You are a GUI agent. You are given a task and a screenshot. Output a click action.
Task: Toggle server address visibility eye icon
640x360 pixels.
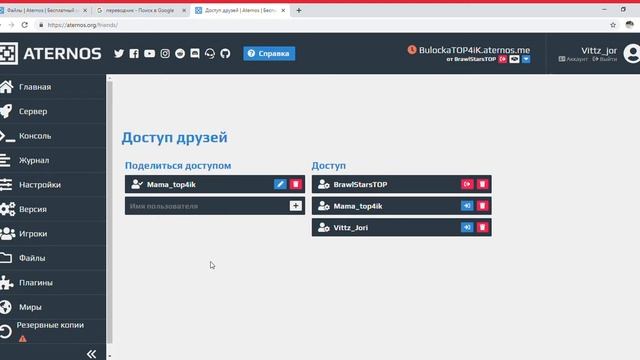(x=514, y=59)
